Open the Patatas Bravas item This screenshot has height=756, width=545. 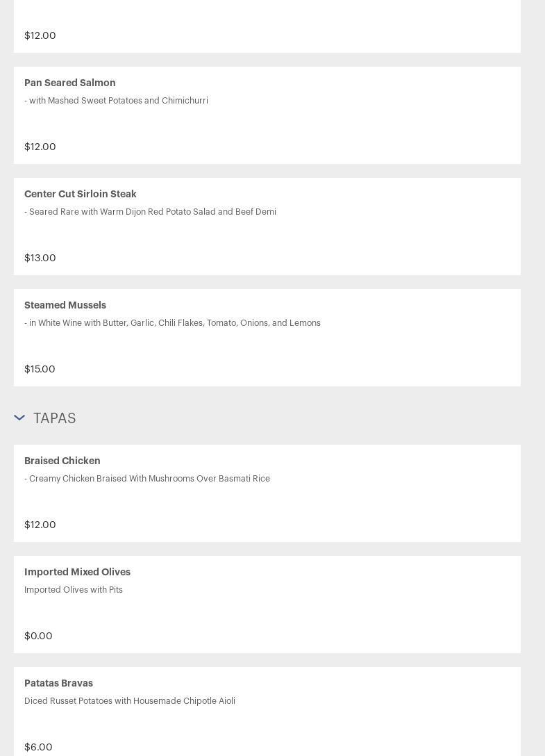tap(58, 683)
